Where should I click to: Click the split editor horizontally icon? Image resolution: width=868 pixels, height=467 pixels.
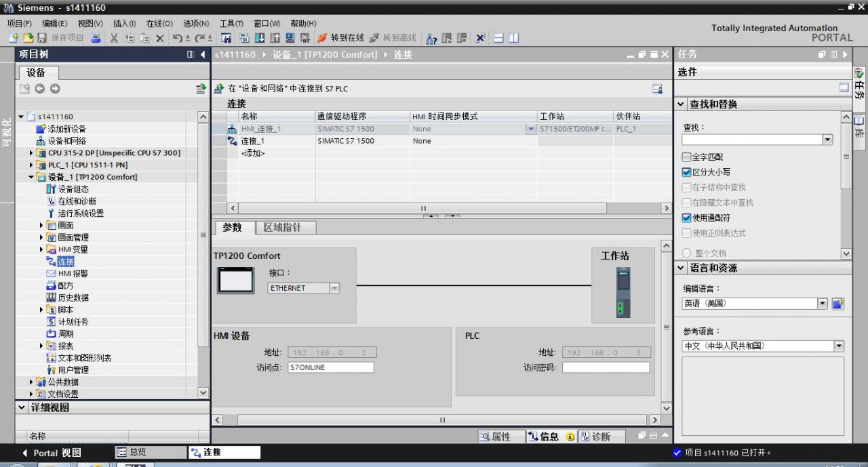498,38
